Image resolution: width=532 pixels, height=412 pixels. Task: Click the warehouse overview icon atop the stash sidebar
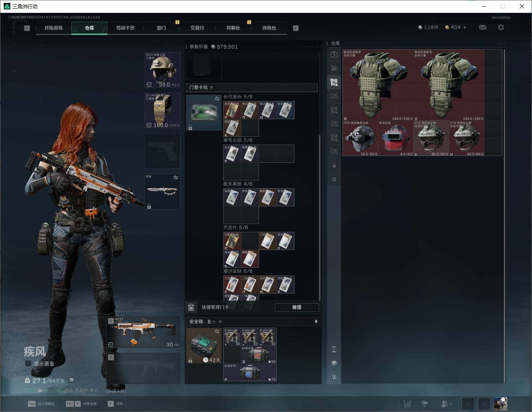334,55
